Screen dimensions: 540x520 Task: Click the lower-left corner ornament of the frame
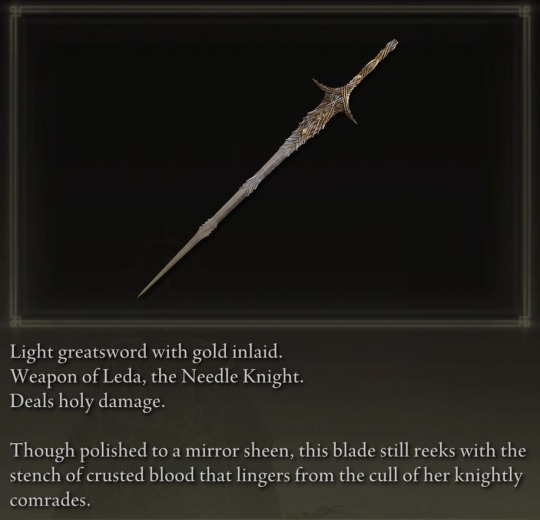[14, 322]
